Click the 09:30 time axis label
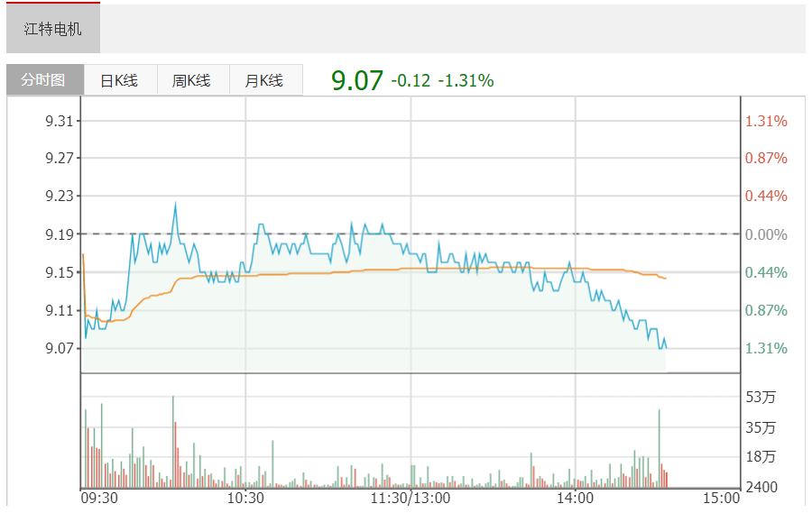Viewport: 812px width, 513px height. (99, 499)
